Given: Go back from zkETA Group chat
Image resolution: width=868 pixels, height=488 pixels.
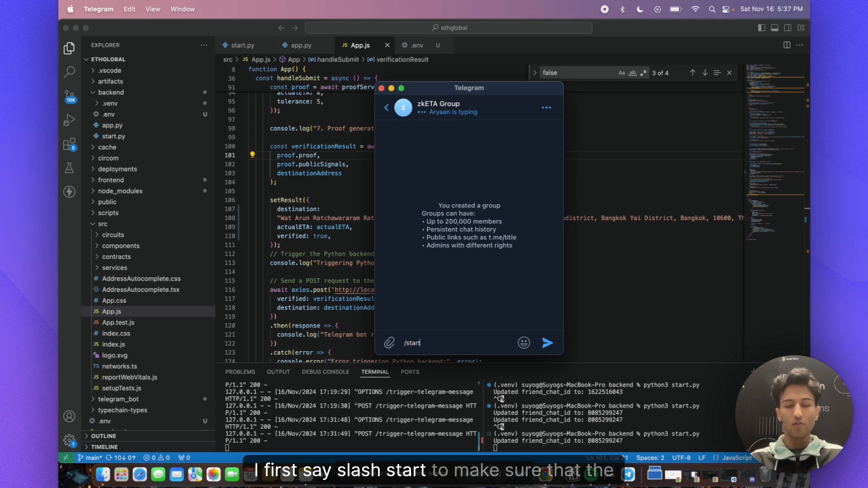Looking at the screenshot, I should click(x=387, y=108).
